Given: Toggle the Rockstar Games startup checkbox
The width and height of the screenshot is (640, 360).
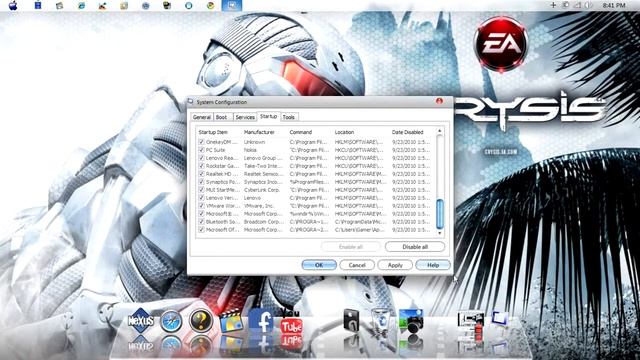Looking at the screenshot, I should tap(201, 166).
